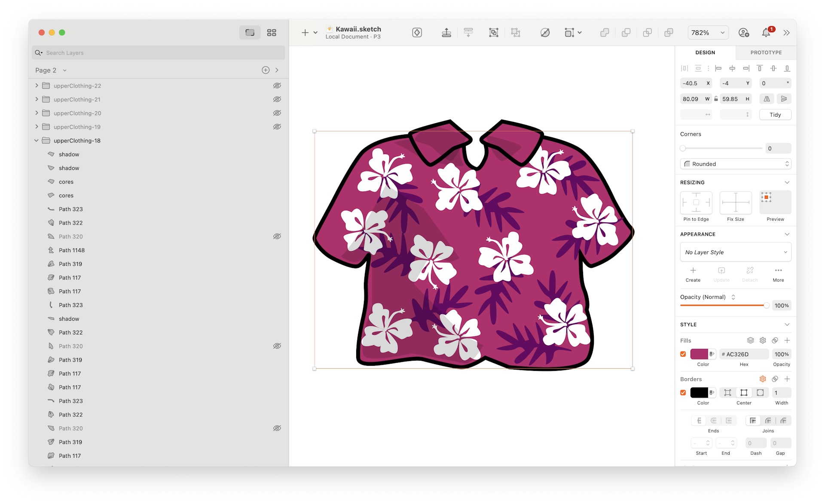Switch to the Prototype tab
The width and height of the screenshot is (825, 504).
(765, 52)
